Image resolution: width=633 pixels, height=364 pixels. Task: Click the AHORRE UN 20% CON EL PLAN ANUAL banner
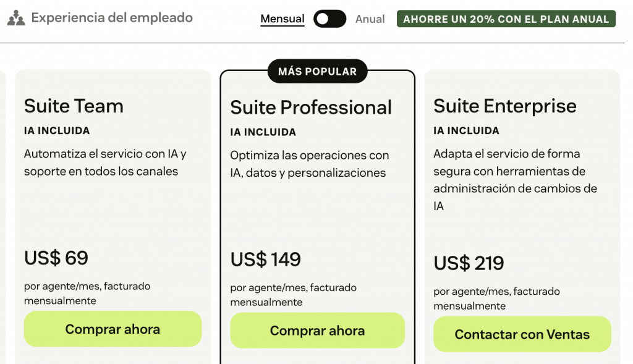[x=506, y=19]
